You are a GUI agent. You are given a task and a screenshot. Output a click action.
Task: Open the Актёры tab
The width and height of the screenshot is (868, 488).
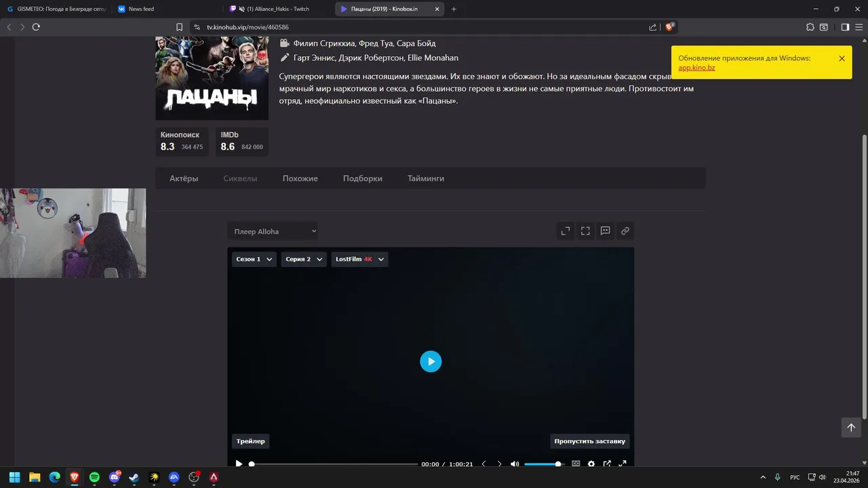coord(184,178)
